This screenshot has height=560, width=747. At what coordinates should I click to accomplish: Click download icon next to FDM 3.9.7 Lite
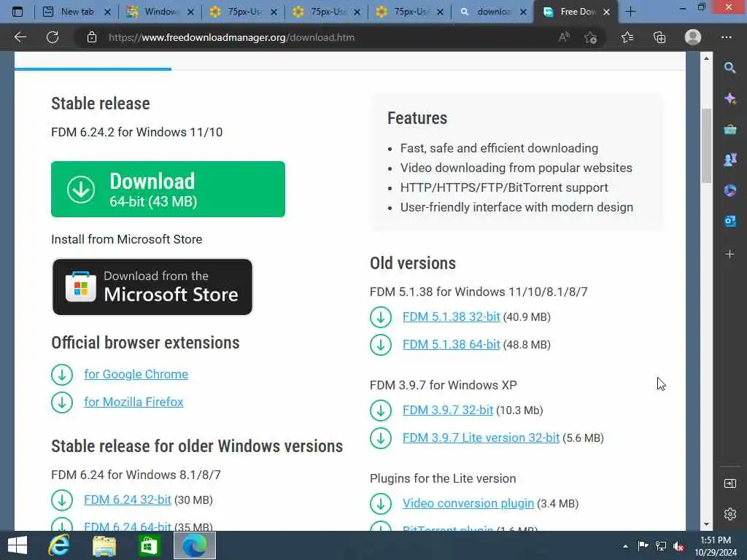tap(381, 438)
